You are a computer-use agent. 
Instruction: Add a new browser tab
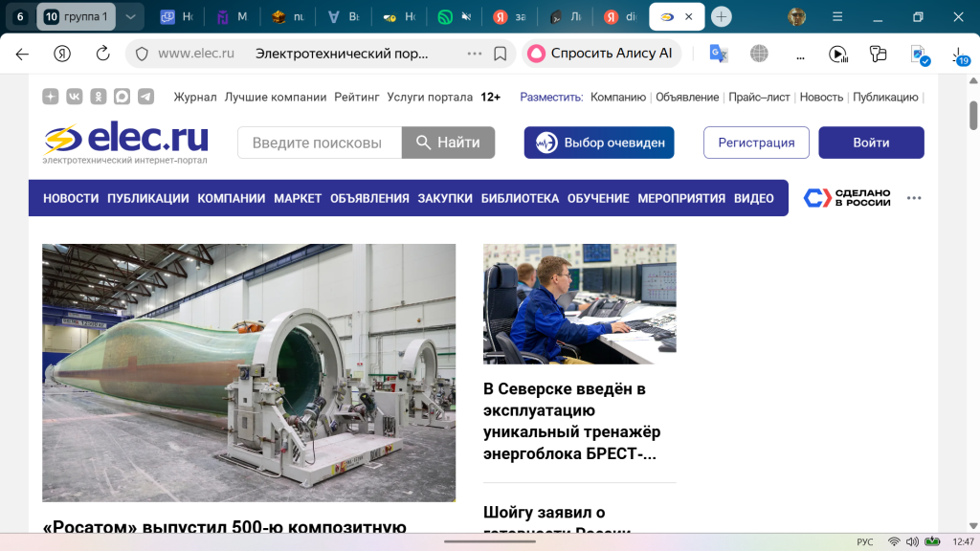coord(722,17)
